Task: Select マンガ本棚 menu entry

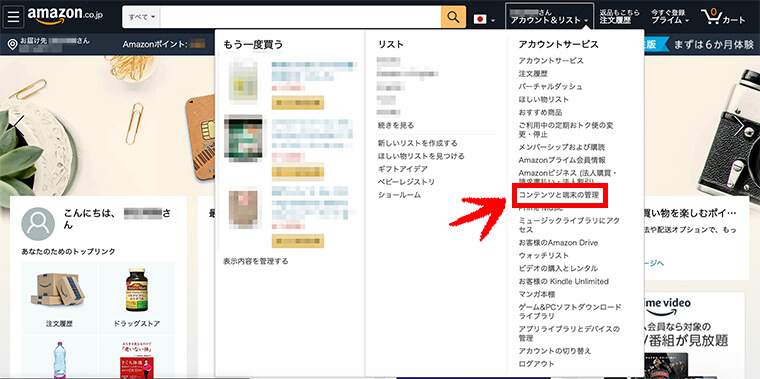Action: coord(537,294)
